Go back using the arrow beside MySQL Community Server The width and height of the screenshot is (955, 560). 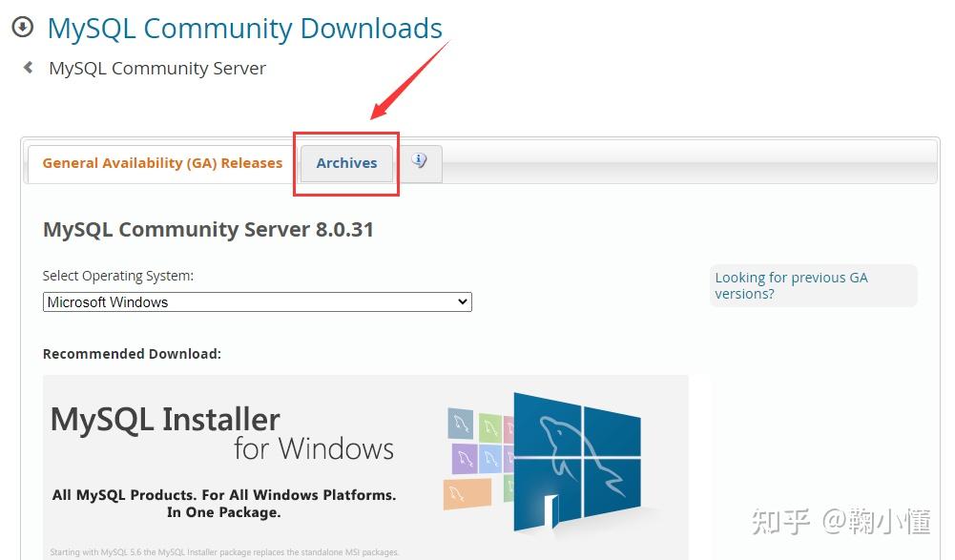point(28,67)
